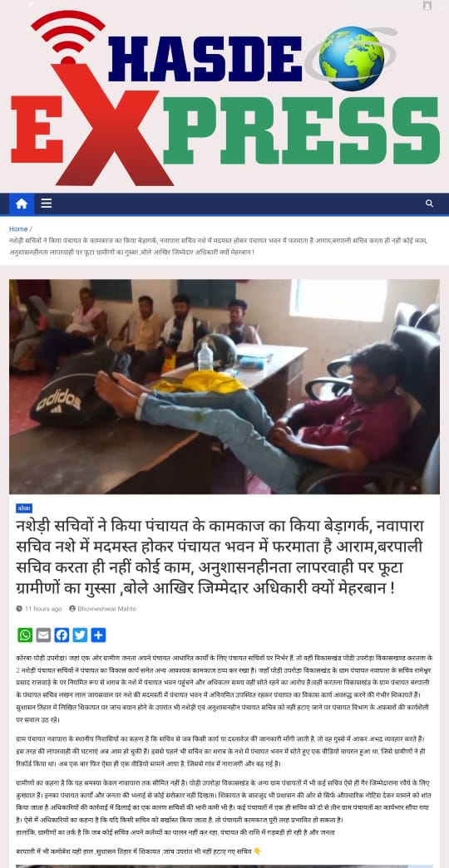Click the '11 hours ago' timestamp
The image size is (449, 868).
[43, 608]
